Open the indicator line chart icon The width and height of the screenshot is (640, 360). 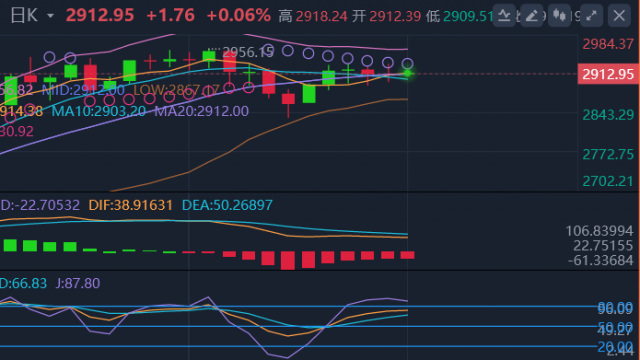click(x=504, y=16)
